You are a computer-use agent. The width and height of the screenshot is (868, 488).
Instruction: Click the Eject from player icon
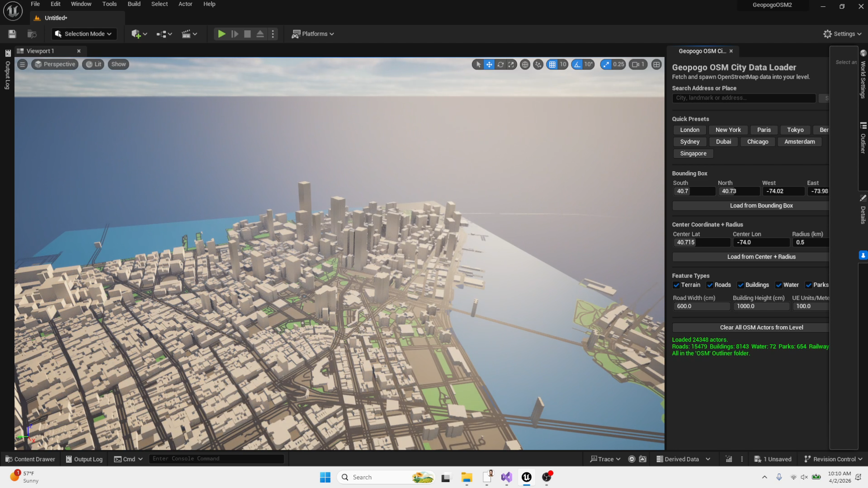(x=260, y=34)
